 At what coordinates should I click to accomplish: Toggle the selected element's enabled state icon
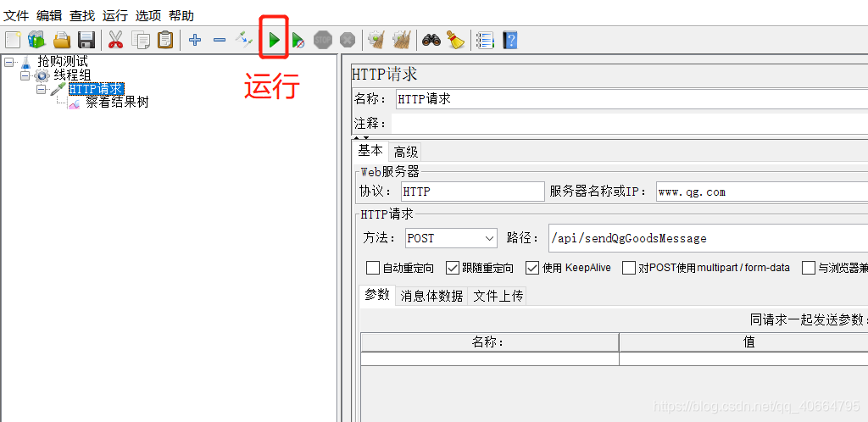243,40
